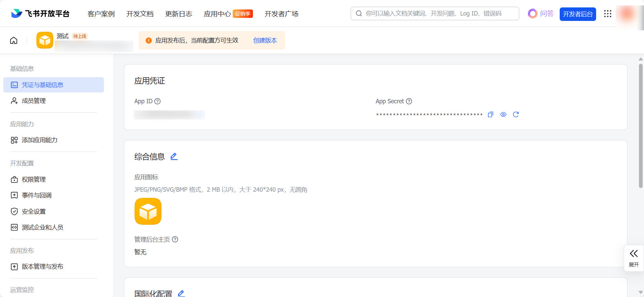The height and width of the screenshot is (297, 644).
Task: Open 测试企业和人员 in the sidebar
Action: coord(54,227)
